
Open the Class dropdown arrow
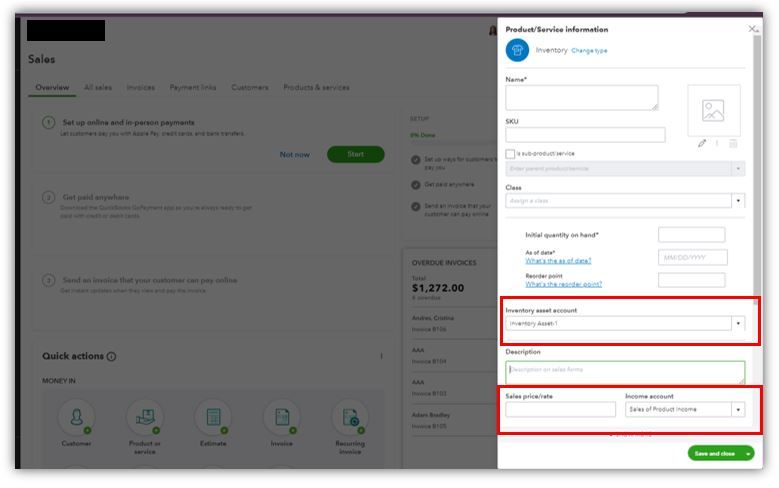point(738,201)
